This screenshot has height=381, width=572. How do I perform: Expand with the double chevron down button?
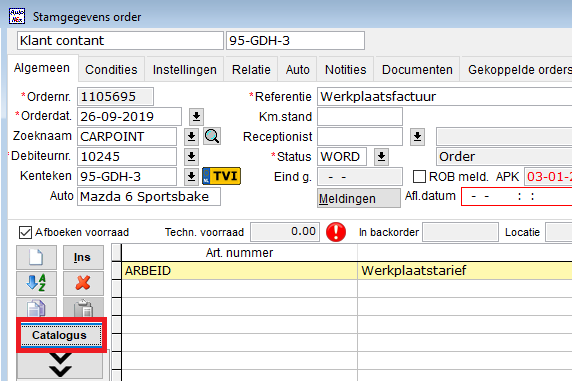point(60,365)
